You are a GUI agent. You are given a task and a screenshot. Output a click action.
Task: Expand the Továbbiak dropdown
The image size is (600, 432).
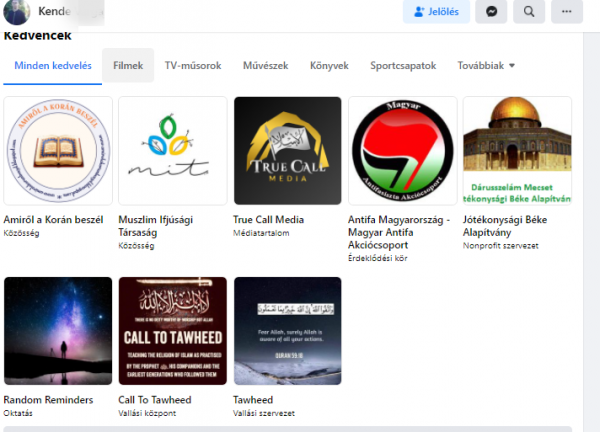click(486, 65)
